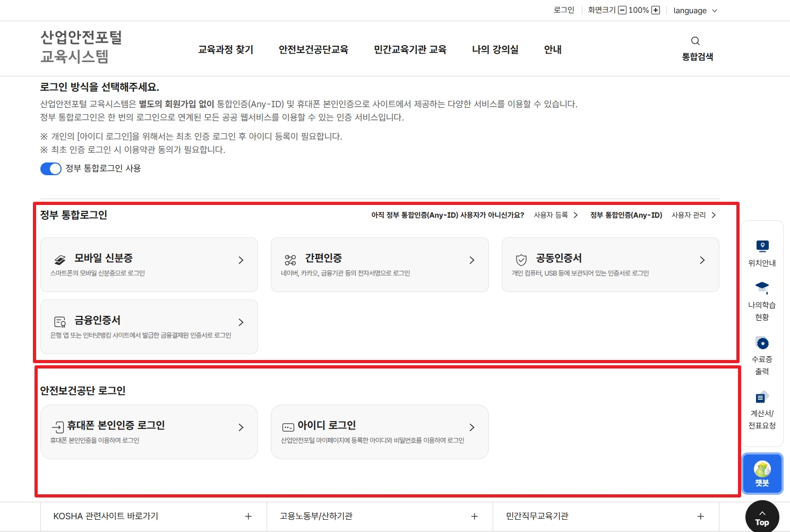Toggle the 정부 통합로그인 사용 switch

pyautogui.click(x=51, y=169)
